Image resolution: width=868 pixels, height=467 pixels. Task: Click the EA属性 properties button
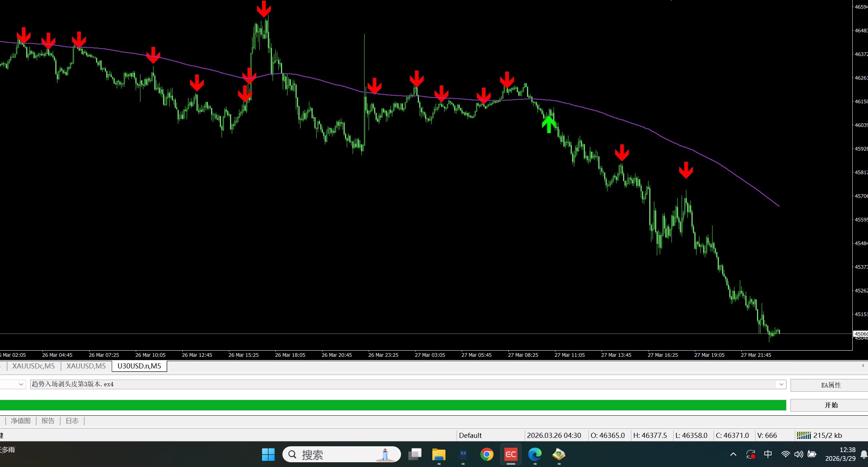(x=831, y=385)
